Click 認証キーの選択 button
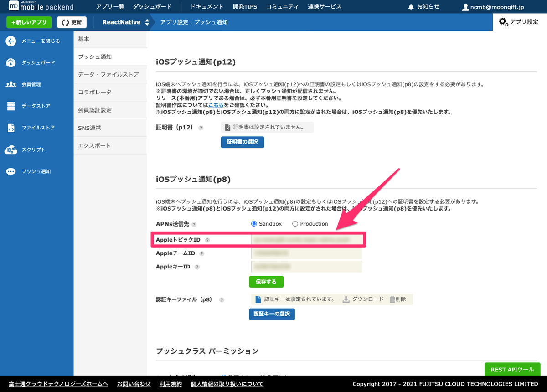The height and width of the screenshot is (392, 547). point(272,314)
